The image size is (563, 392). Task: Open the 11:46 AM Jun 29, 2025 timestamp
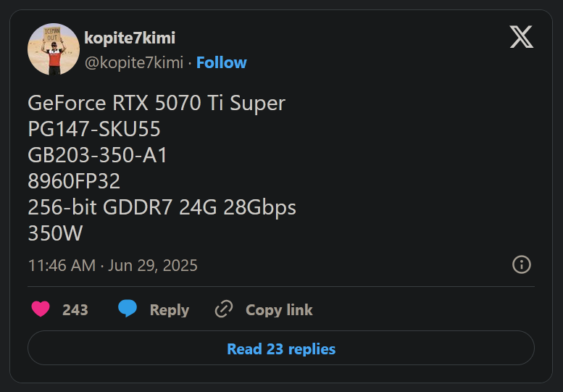(112, 265)
